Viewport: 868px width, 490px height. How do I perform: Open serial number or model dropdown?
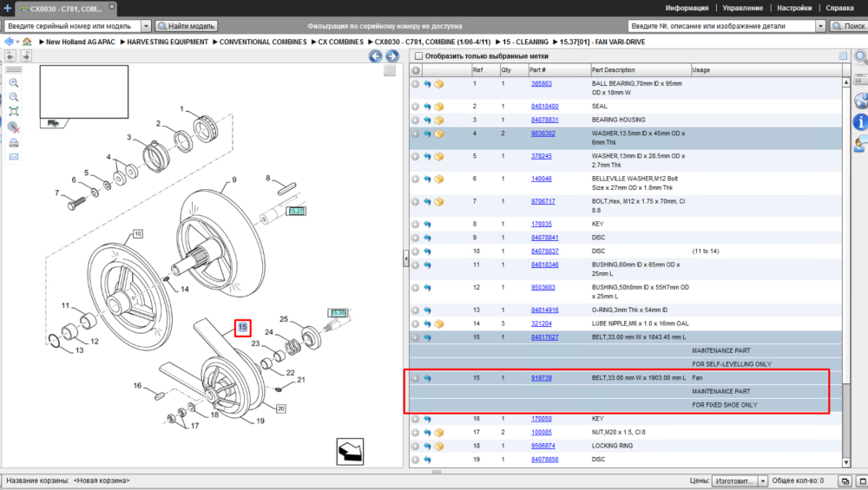146,26
